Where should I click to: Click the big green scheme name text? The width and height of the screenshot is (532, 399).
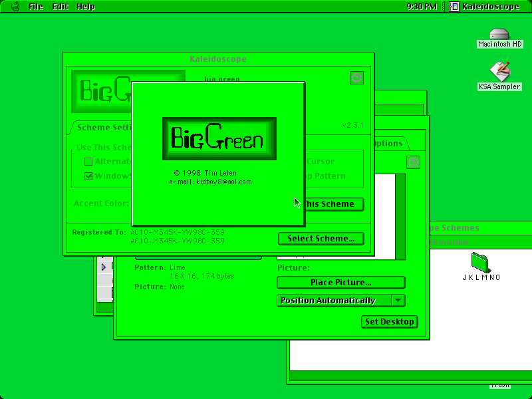coord(222,79)
